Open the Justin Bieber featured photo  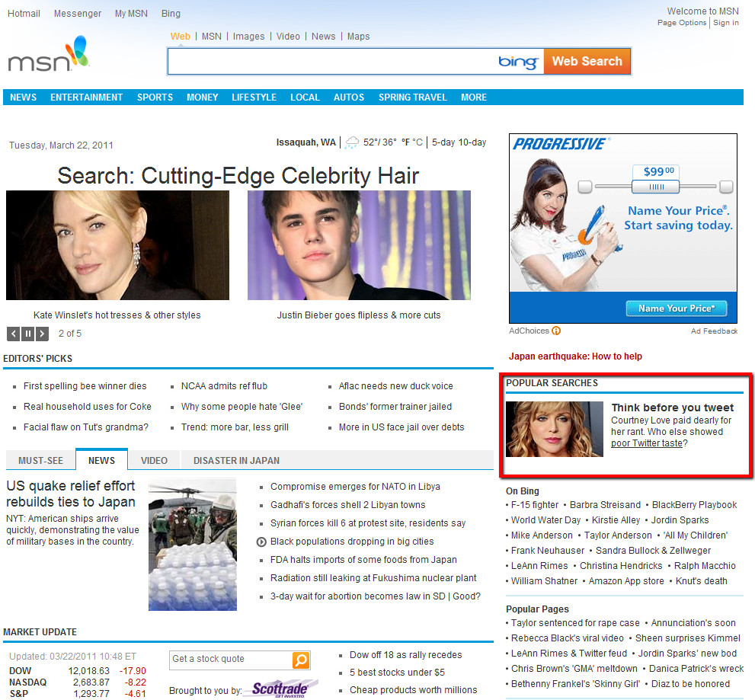[x=359, y=245]
